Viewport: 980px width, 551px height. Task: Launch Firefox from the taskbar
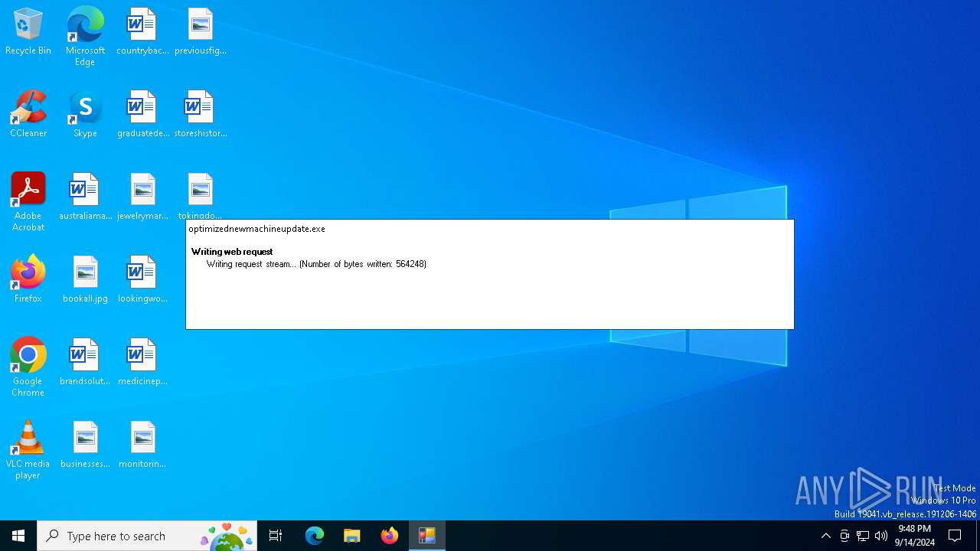click(x=390, y=536)
